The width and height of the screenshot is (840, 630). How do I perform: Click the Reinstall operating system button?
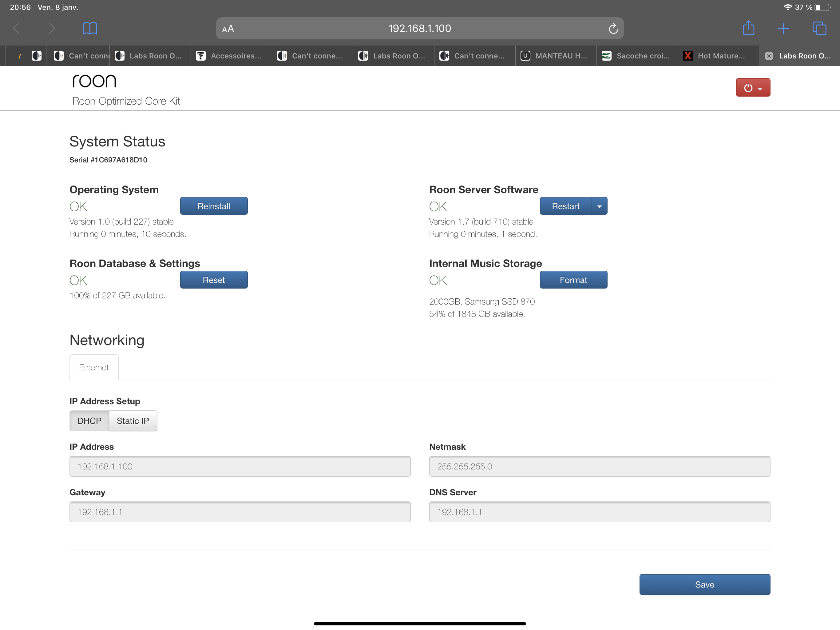click(214, 206)
